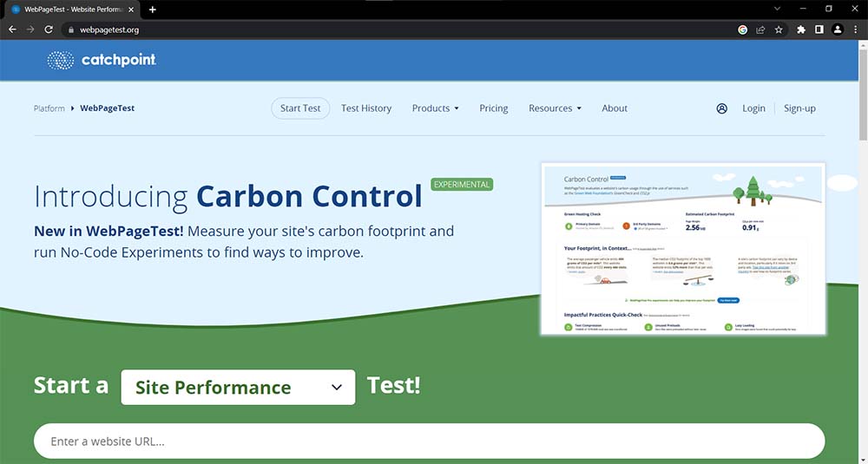Restore down the browser window
Viewport: 868px width, 464px height.
tap(829, 9)
